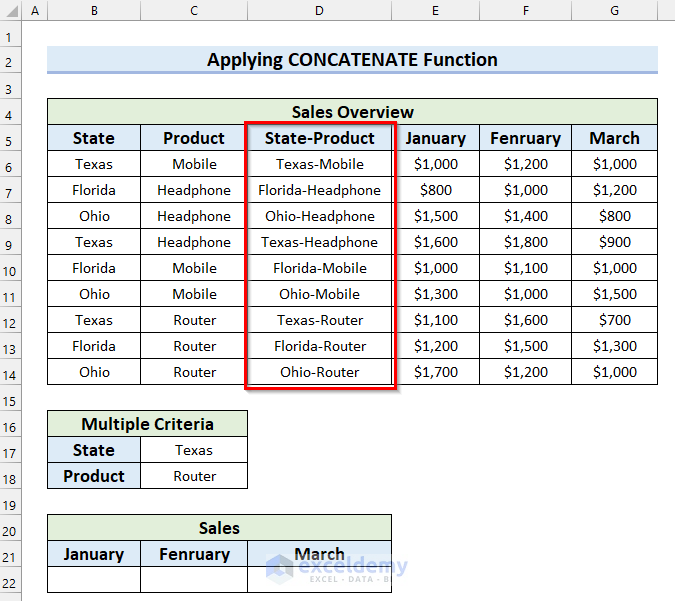The width and height of the screenshot is (675, 601).
Task: Click the Sales Overview header cell
Action: (352, 112)
